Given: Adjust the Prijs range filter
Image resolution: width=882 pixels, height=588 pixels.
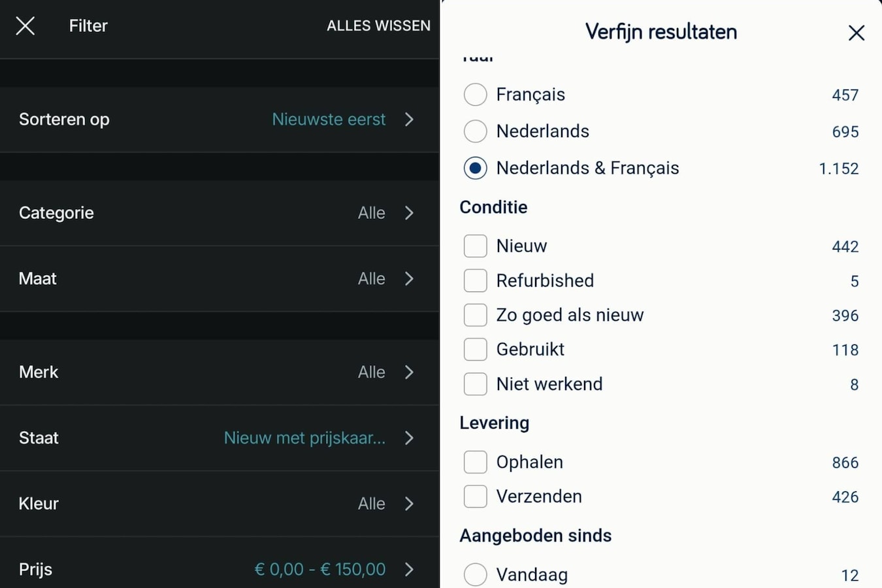Looking at the screenshot, I should coord(220,568).
